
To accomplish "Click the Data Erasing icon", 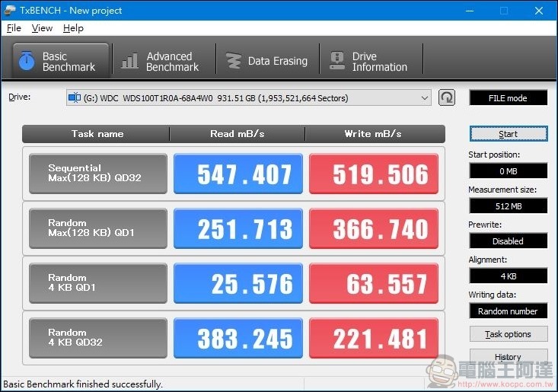I will click(x=234, y=61).
